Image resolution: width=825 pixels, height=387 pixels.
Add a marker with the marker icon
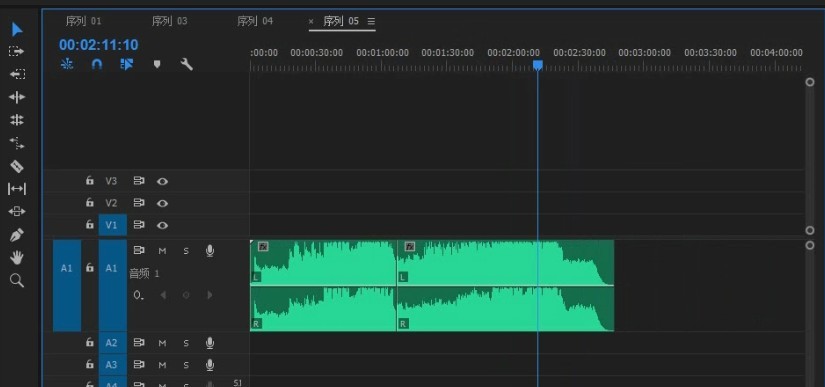157,64
